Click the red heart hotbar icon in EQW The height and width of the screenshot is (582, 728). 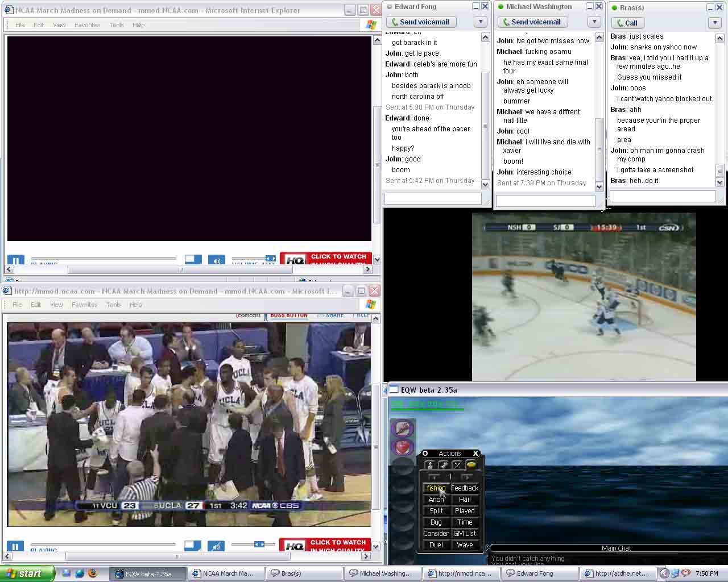click(x=402, y=448)
